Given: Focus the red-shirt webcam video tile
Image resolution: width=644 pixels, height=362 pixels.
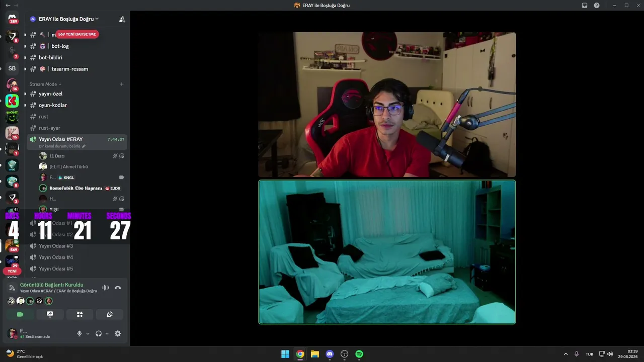Looking at the screenshot, I should (387, 105).
